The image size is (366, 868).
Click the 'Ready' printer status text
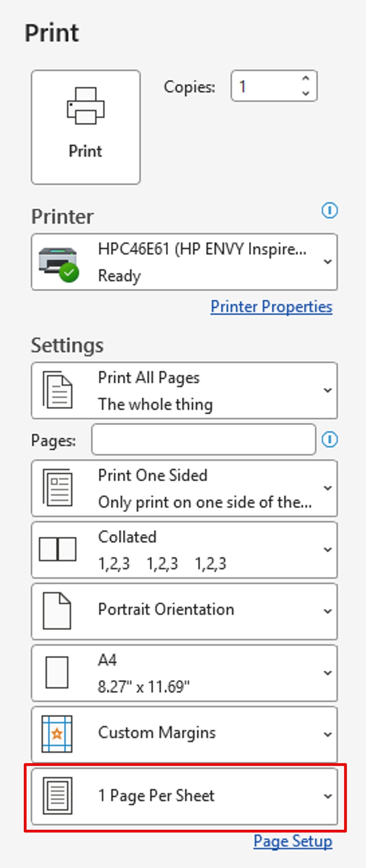119,276
